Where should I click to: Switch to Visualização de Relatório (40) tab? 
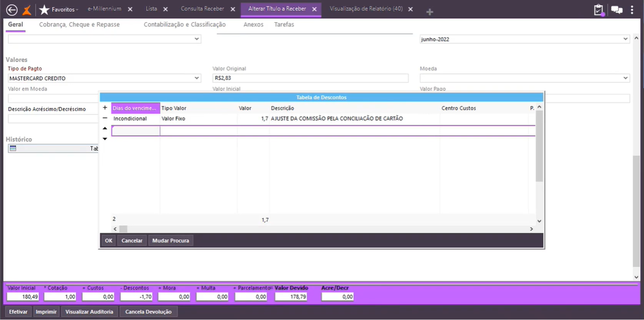tap(366, 9)
